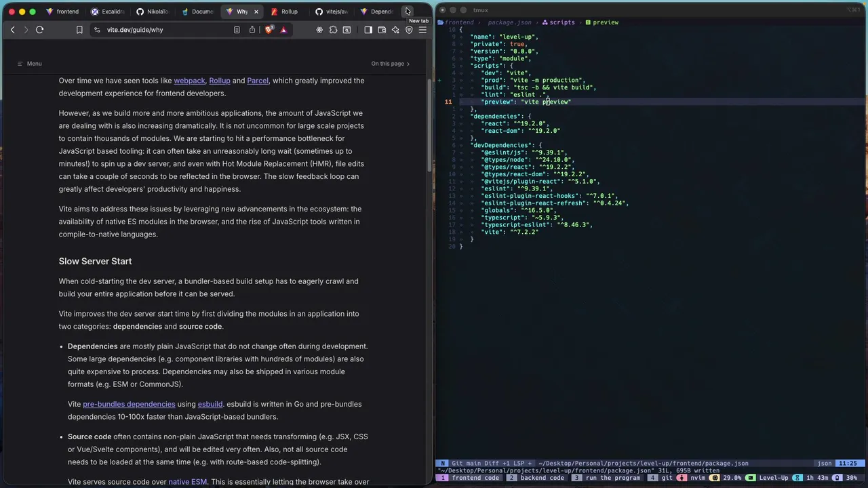The height and width of the screenshot is (488, 868).
Task: Switch to the NikolaTo GitHub tab
Action: [x=153, y=12]
